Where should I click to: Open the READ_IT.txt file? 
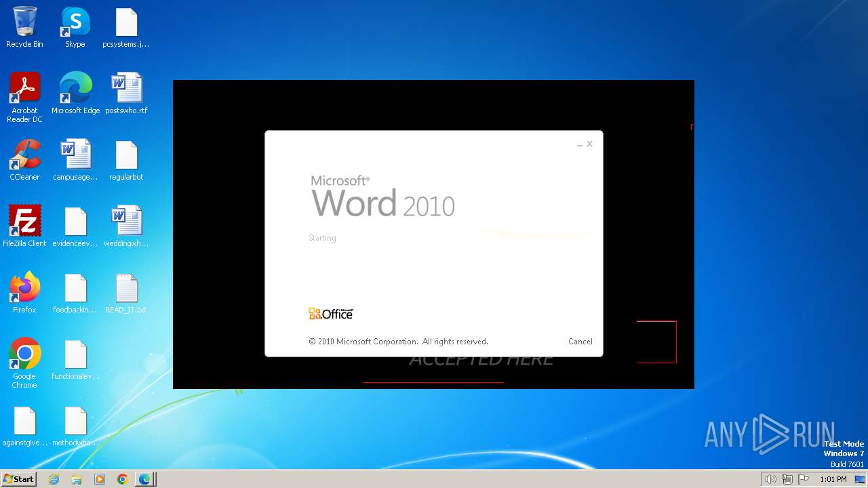[126, 293]
